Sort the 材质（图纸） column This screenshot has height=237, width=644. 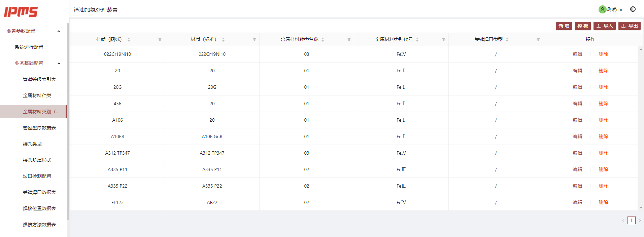[129, 40]
